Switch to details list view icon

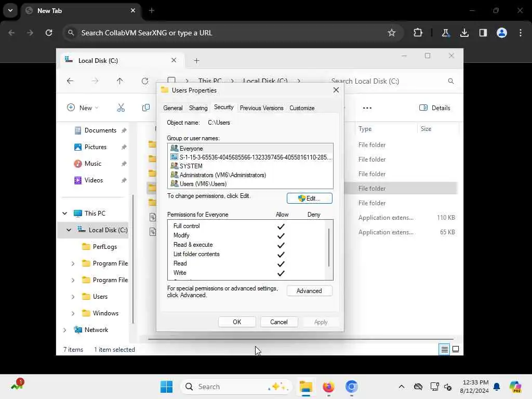444,349
